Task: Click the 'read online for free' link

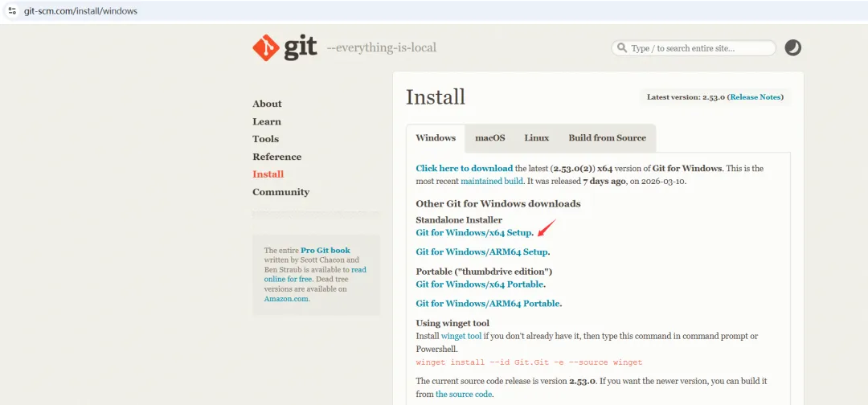Action: point(316,275)
